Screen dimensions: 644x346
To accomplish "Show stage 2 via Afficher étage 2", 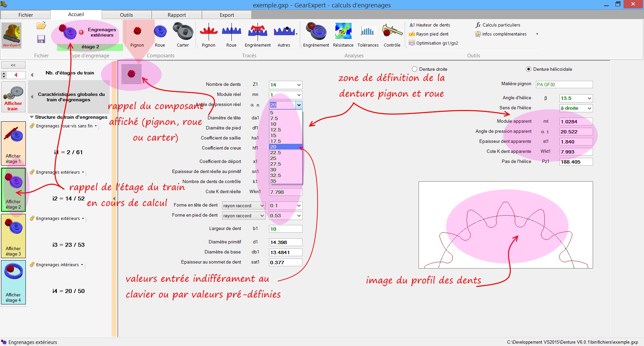I will point(13,189).
